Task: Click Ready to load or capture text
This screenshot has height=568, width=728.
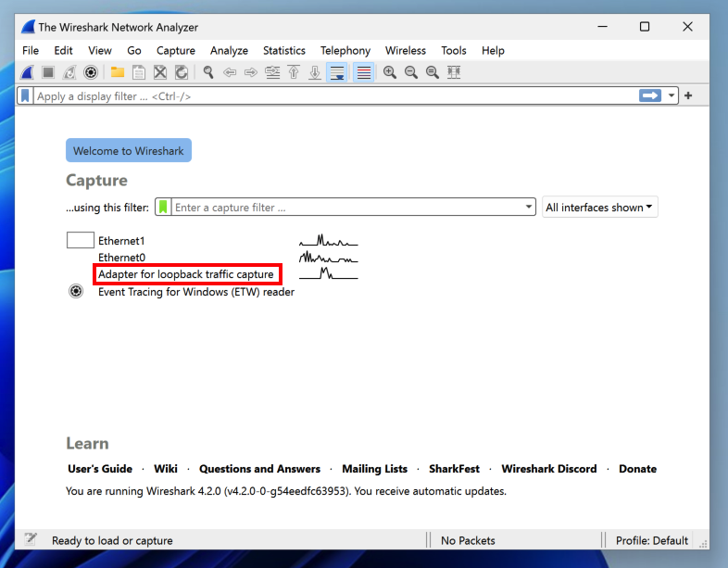Action: coord(112,540)
